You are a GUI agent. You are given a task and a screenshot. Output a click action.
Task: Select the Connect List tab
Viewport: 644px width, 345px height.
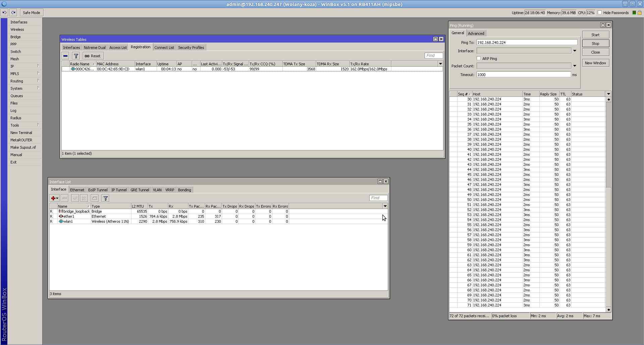tap(164, 48)
